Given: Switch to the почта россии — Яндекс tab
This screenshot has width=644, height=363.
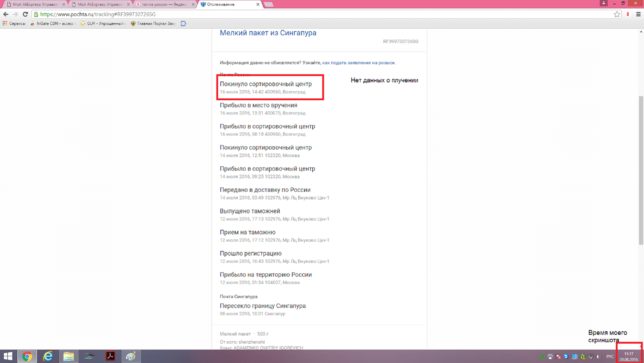Looking at the screenshot, I should click(165, 4).
